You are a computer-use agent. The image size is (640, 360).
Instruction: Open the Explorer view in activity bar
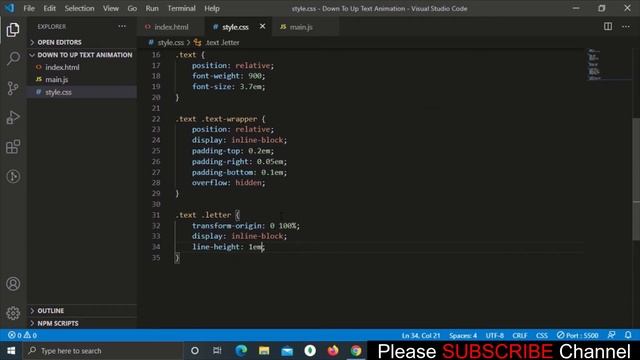13,30
